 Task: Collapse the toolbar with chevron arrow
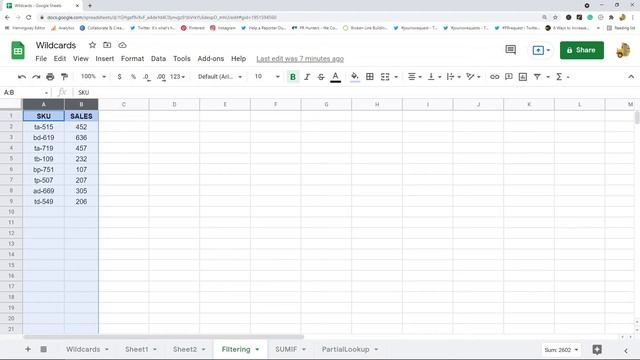pos(631,77)
